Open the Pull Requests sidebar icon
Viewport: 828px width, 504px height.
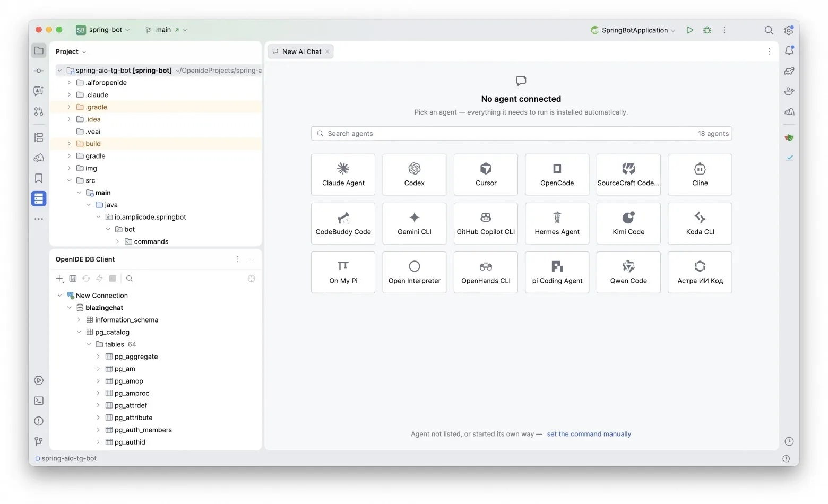pos(39,111)
